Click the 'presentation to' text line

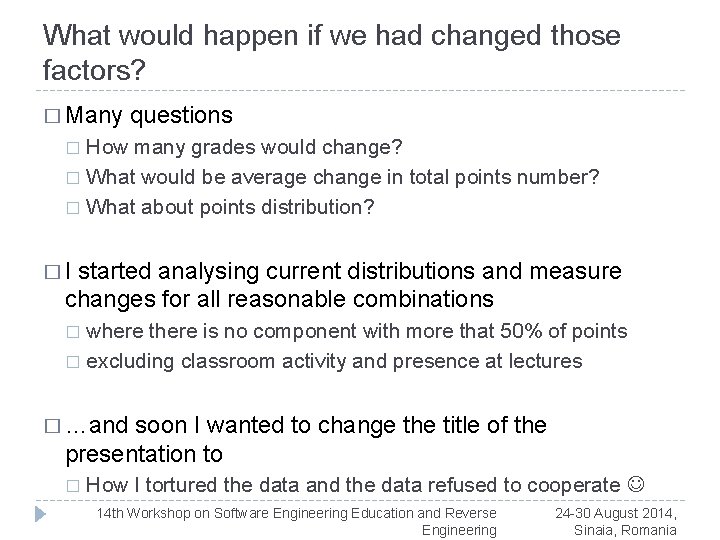pos(144,454)
